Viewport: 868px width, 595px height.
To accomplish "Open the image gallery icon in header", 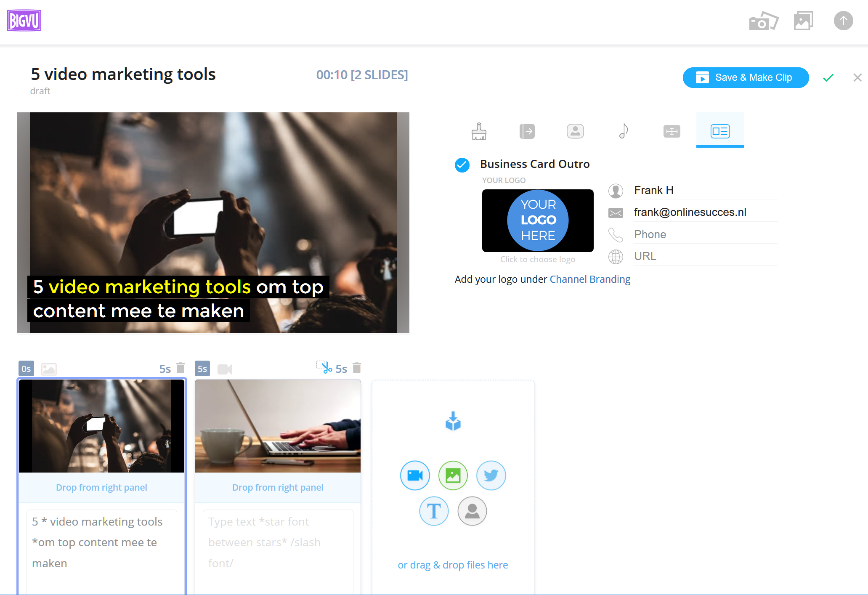I will pyautogui.click(x=803, y=21).
